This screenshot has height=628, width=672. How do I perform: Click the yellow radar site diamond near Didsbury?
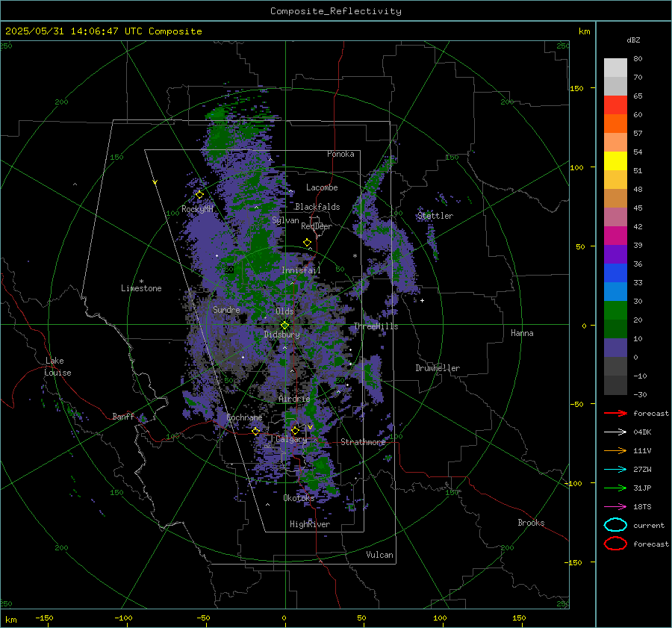click(x=284, y=326)
